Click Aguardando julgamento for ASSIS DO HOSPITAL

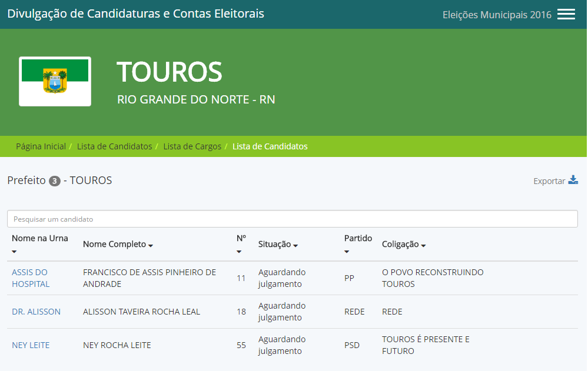(x=282, y=278)
